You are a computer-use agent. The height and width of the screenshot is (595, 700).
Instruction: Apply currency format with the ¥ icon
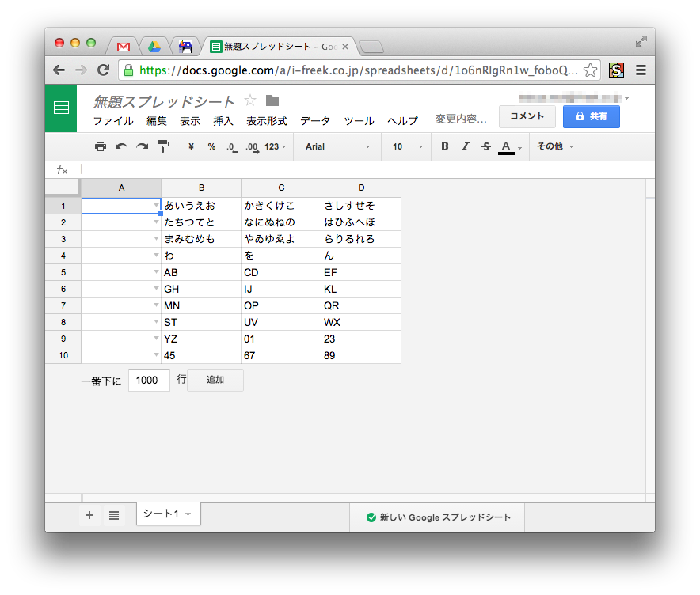[189, 146]
